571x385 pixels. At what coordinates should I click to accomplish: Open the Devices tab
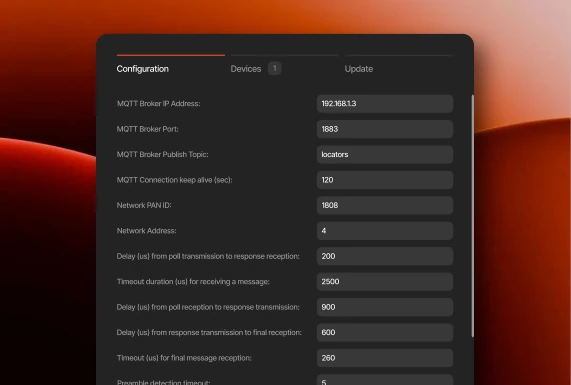click(246, 69)
